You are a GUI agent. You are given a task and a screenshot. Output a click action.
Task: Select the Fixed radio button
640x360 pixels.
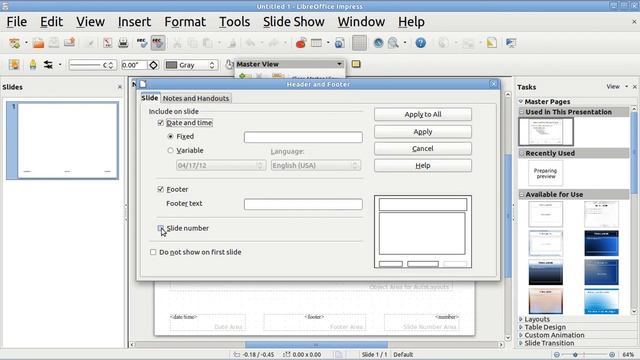[170, 136]
